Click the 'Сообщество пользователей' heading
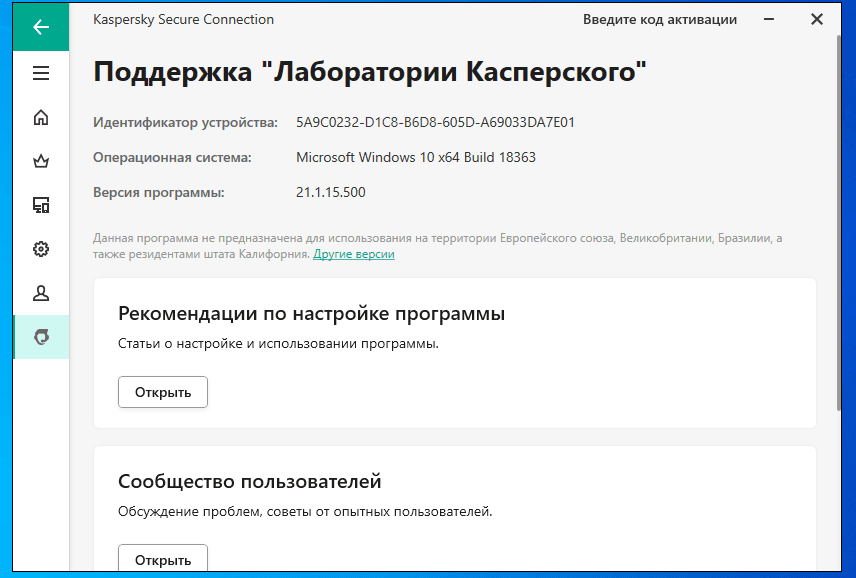Screen dimensions: 856x578 249,481
